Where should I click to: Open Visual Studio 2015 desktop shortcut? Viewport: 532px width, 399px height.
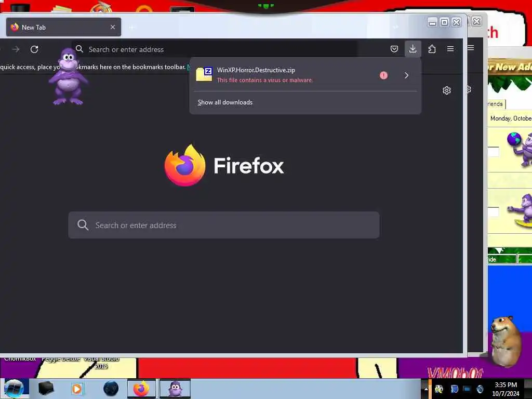[x=101, y=362]
